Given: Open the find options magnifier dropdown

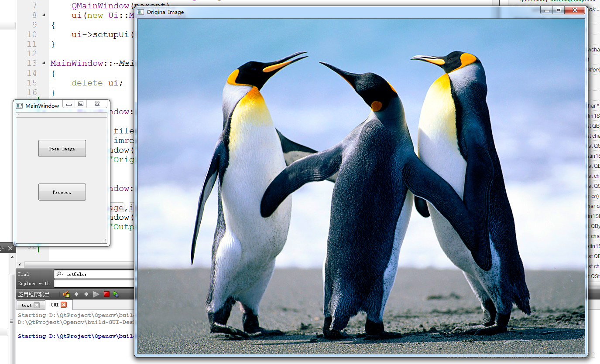Looking at the screenshot, I should [x=60, y=274].
